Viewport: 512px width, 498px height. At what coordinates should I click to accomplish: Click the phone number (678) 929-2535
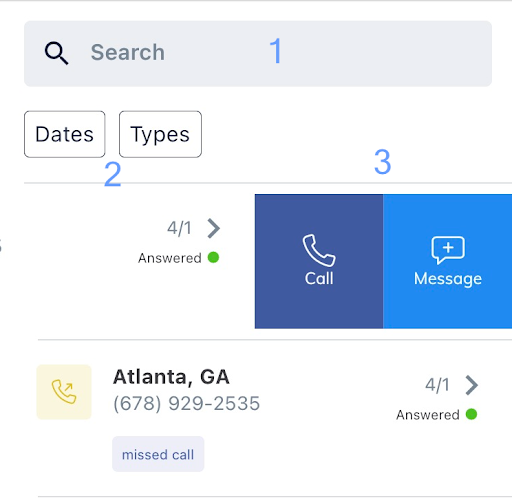point(186,403)
